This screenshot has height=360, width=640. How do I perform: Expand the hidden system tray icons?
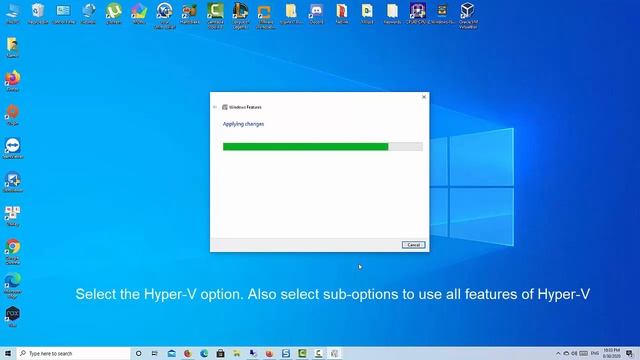click(558, 353)
